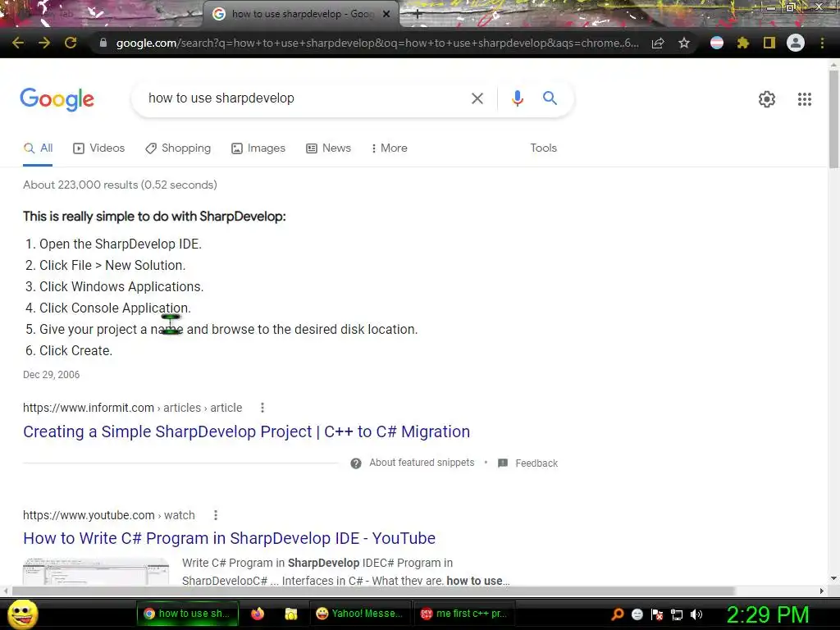This screenshot has width=840, height=630.
Task: Click the "Dec 29, 2006" date text
Action: 52,375
